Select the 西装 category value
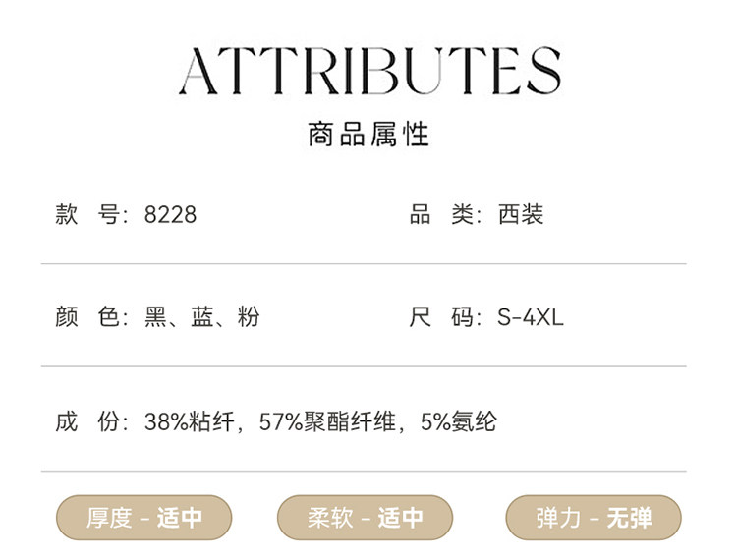Image resolution: width=737 pixels, height=560 pixels. point(521,215)
